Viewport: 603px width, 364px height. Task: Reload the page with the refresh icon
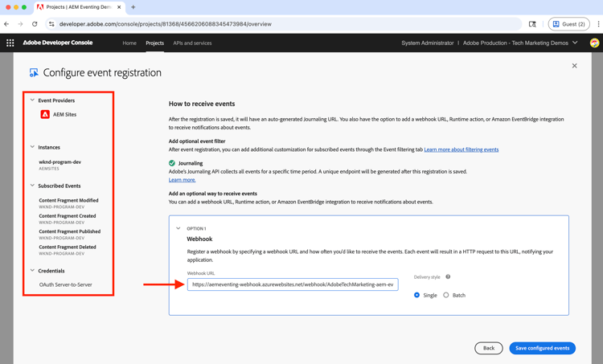click(x=35, y=24)
